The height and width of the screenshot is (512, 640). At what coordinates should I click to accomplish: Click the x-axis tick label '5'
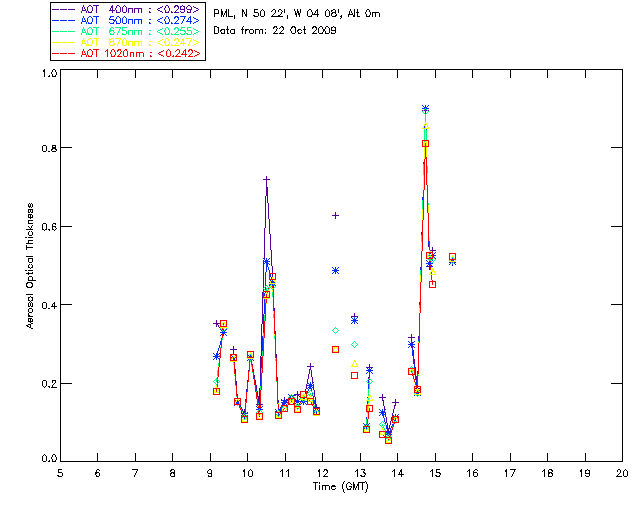[60, 473]
